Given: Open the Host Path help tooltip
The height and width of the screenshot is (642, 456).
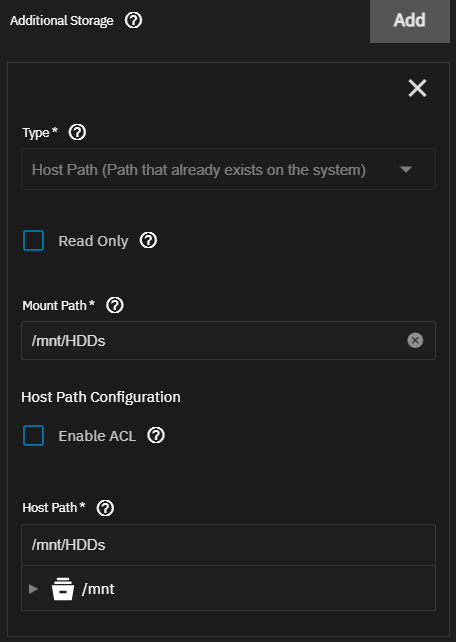Looking at the screenshot, I should [105, 508].
